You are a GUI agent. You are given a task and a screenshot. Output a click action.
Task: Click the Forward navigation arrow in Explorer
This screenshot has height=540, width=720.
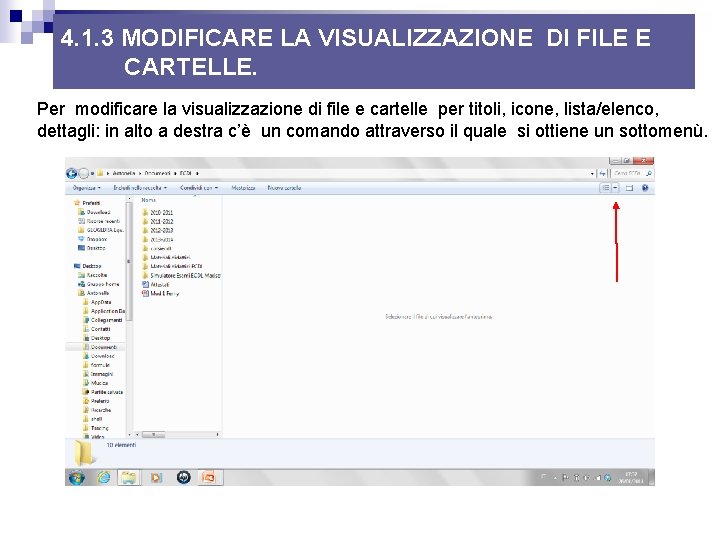pos(83,174)
